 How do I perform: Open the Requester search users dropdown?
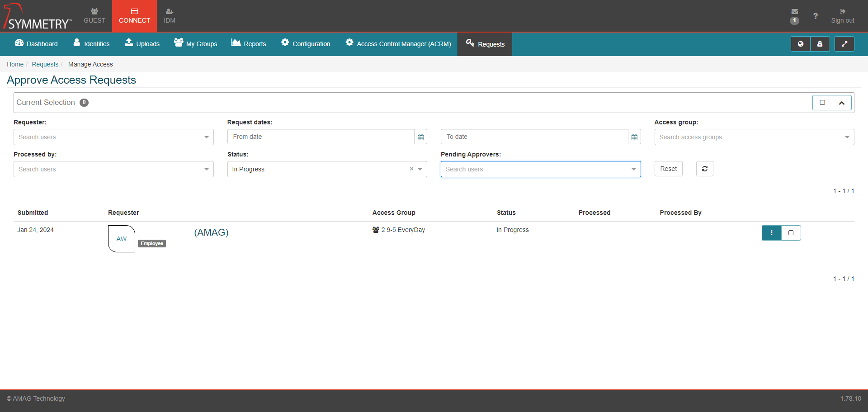[x=113, y=137]
